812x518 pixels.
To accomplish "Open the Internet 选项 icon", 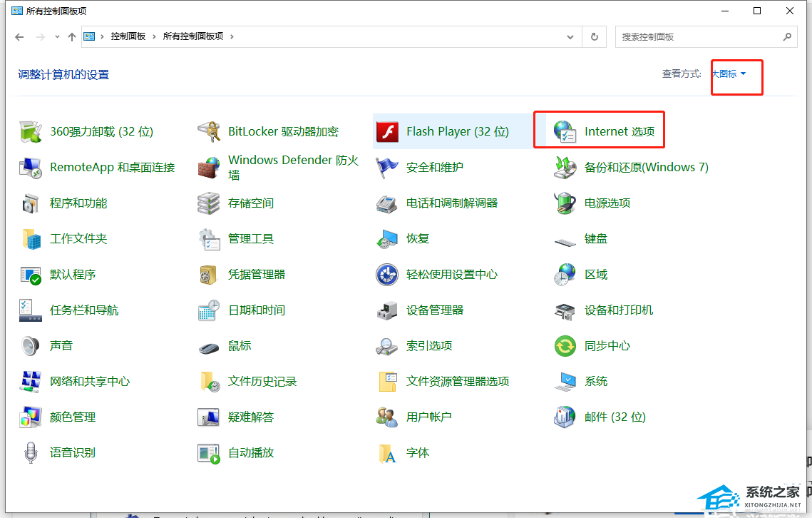I will 565,132.
